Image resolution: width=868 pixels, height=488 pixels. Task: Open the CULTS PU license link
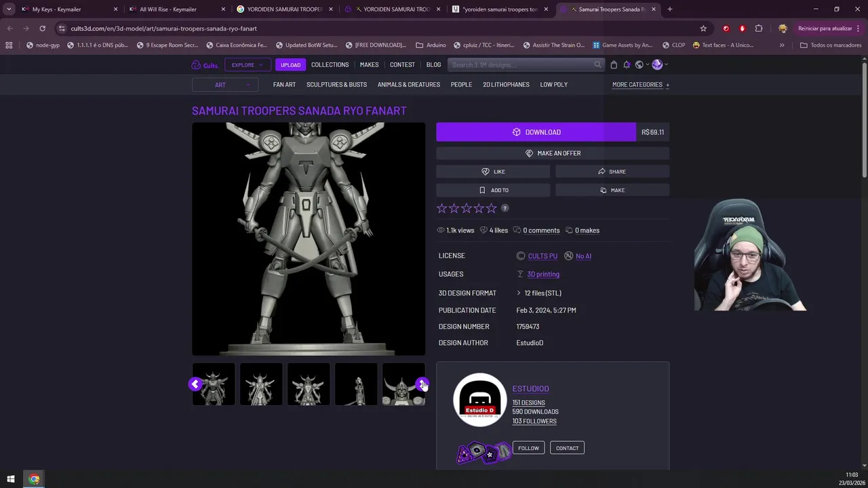point(542,256)
